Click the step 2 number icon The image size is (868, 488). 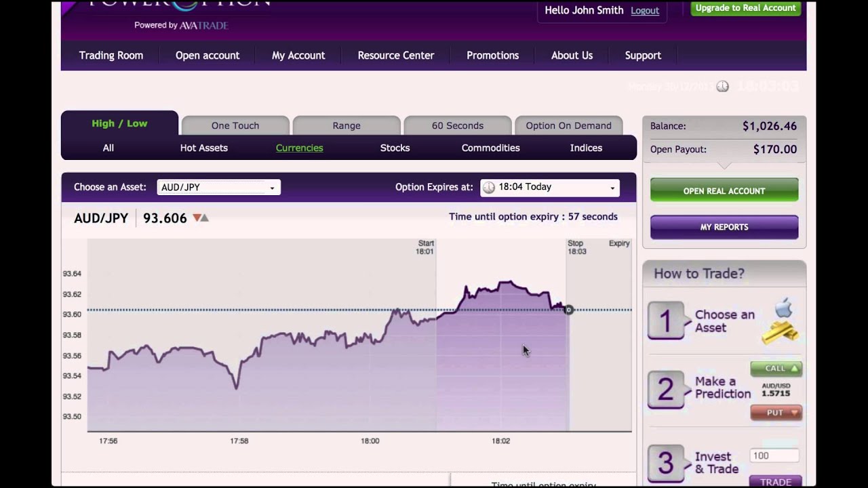666,390
